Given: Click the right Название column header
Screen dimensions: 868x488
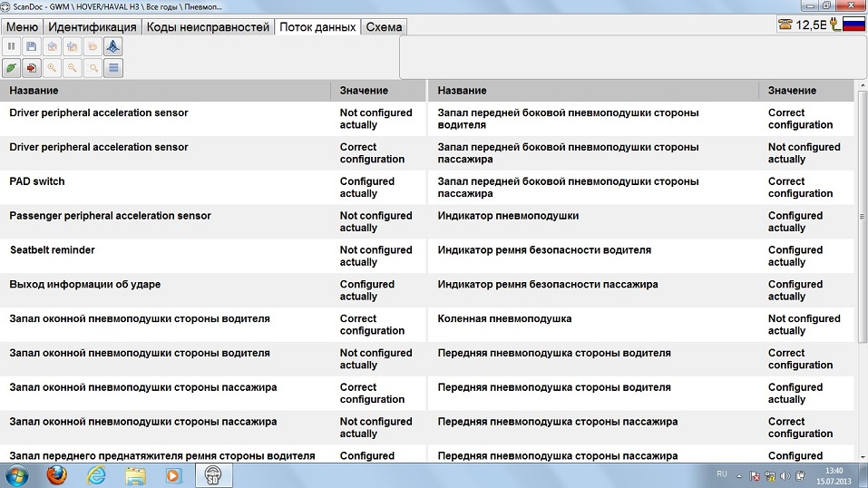Looking at the screenshot, I should coord(593,91).
